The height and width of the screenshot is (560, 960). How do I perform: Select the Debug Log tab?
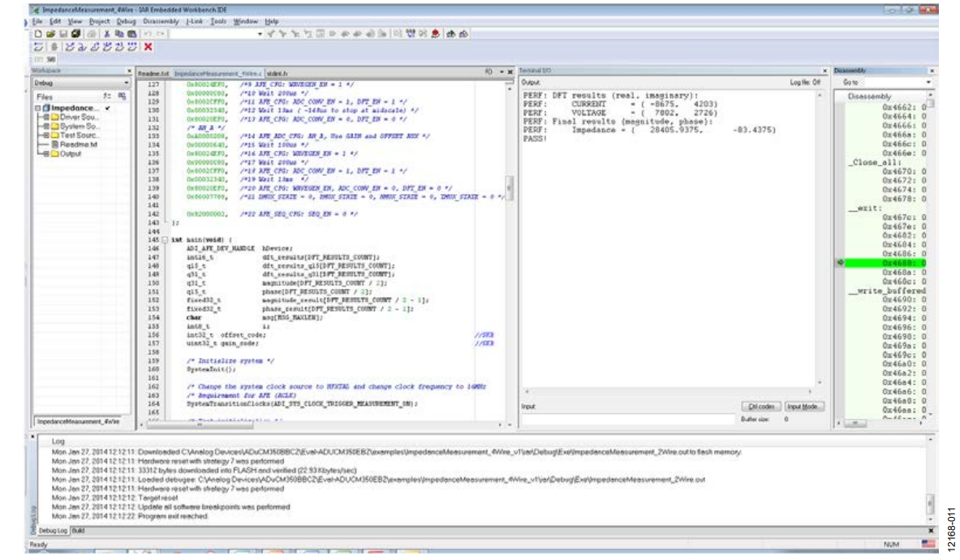click(54, 531)
